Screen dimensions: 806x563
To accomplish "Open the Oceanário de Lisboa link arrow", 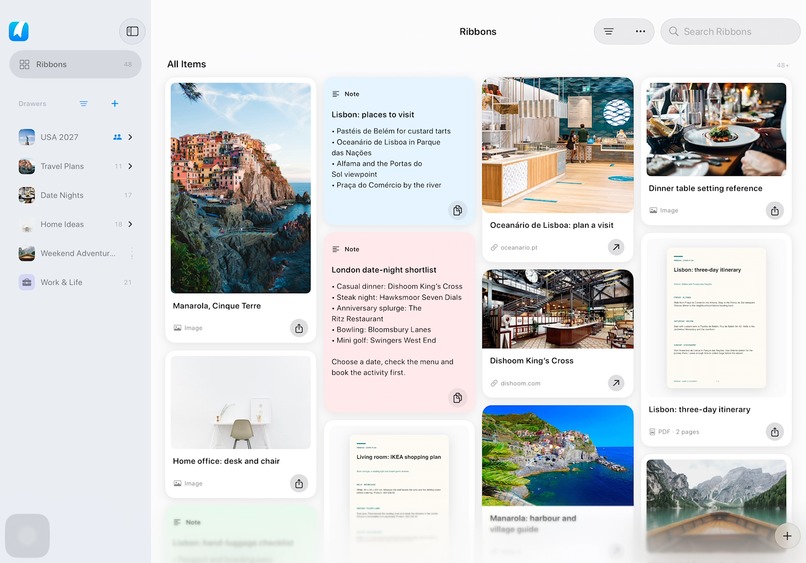I will point(616,247).
